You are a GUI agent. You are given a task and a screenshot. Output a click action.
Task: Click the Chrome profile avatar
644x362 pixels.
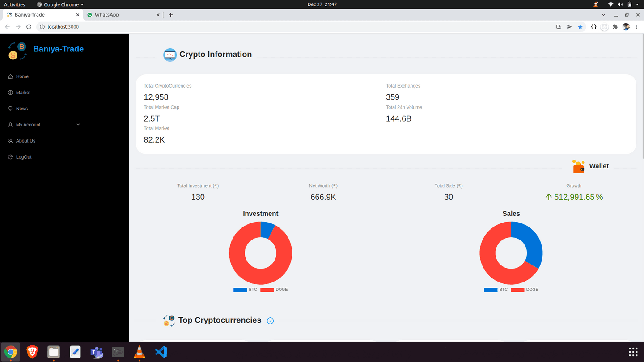point(626,27)
